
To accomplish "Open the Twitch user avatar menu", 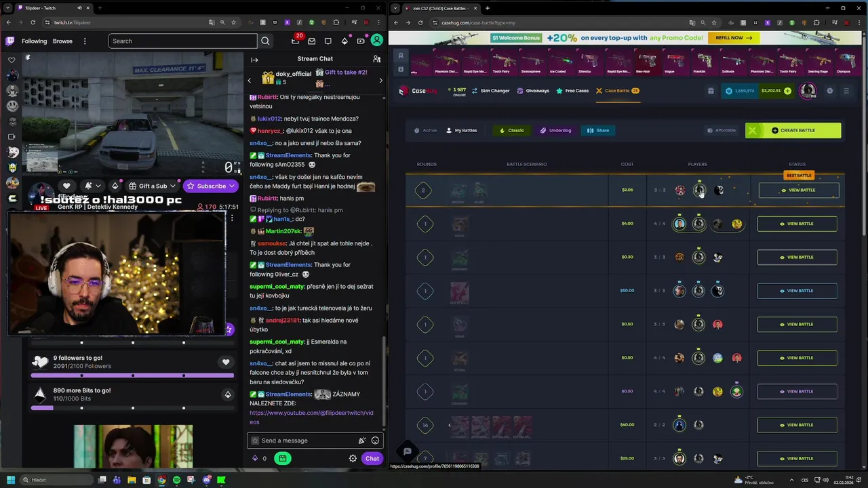I will click(377, 41).
